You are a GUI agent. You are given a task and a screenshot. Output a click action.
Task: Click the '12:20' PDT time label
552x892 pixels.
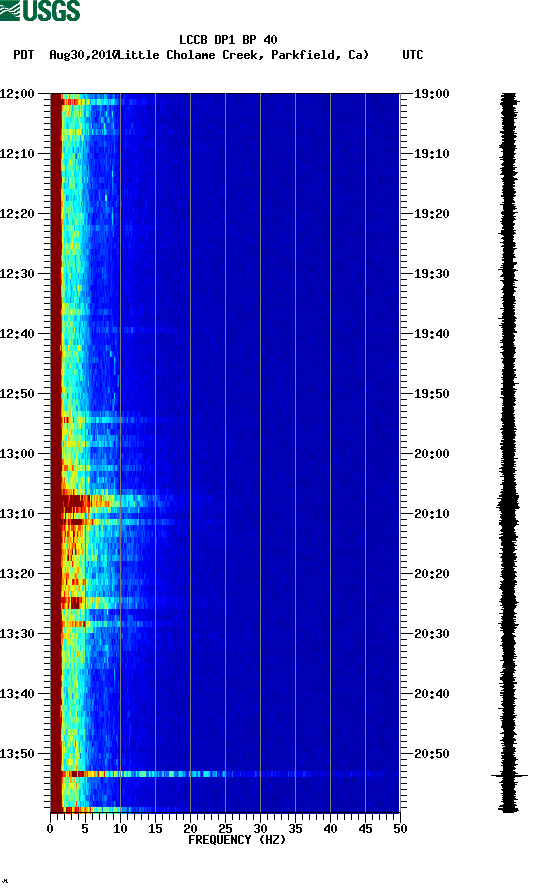[x=17, y=213]
